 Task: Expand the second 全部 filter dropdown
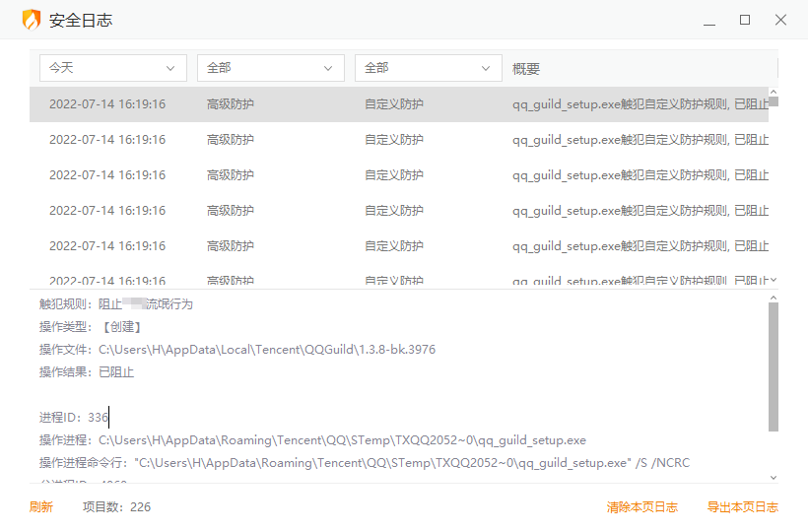click(428, 68)
